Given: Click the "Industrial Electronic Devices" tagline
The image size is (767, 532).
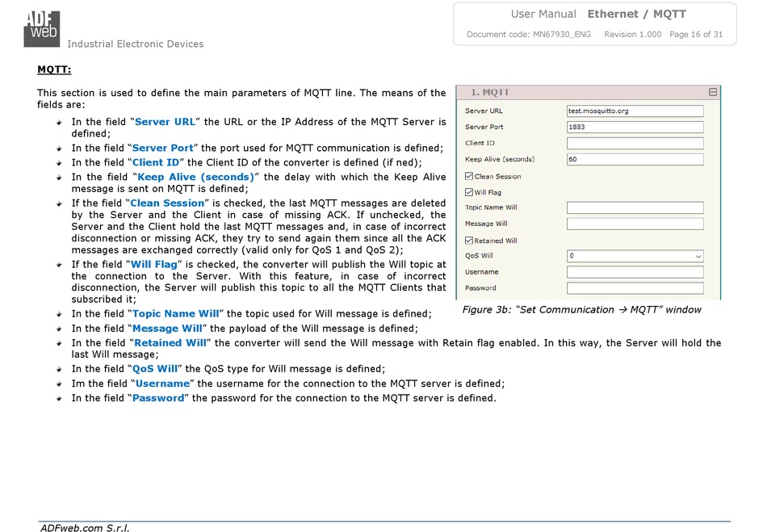Looking at the screenshot, I should [136, 44].
